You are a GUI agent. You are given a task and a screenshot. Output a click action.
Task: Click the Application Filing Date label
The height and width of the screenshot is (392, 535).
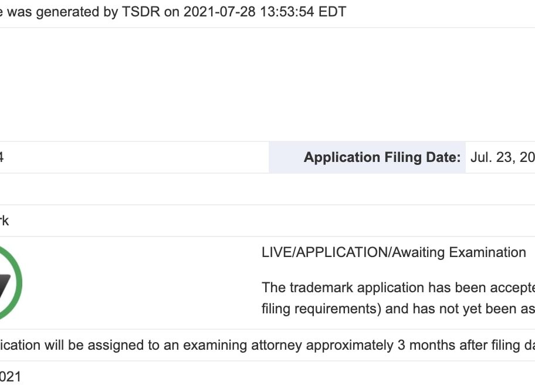[382, 157]
